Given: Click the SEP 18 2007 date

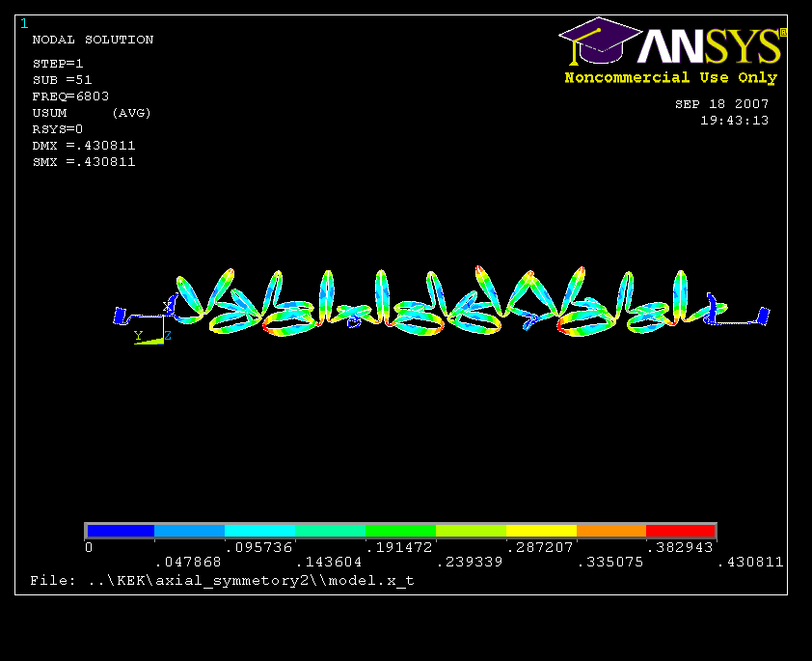Looking at the screenshot, I should (722, 104).
